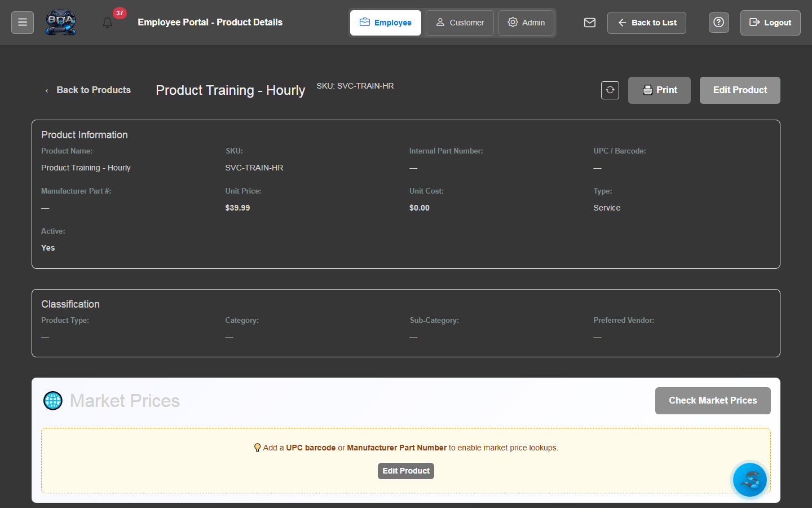Click the refresh icon beside Print
This screenshot has height=508, width=812.
click(610, 90)
